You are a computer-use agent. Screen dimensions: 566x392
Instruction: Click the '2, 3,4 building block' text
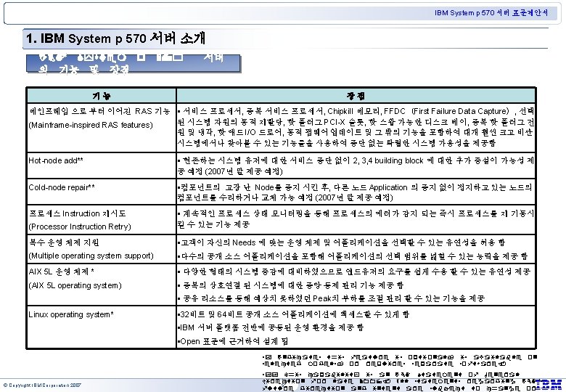pyautogui.click(x=387, y=160)
